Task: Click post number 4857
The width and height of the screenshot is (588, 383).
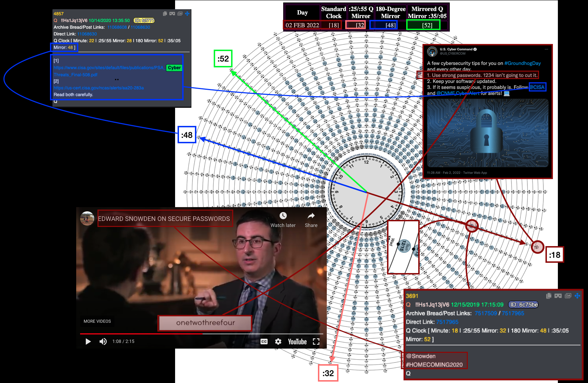Action: 58,14
